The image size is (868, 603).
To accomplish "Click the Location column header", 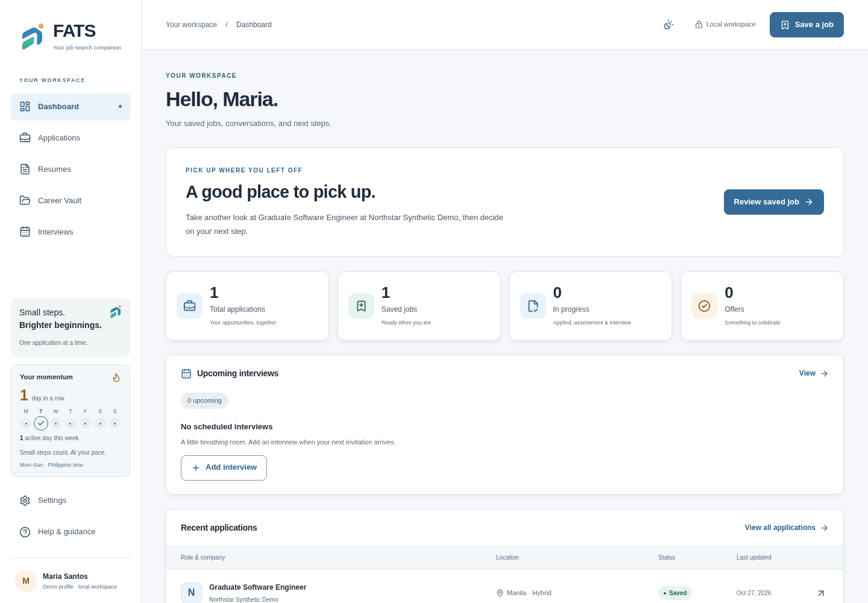I will click(507, 558).
